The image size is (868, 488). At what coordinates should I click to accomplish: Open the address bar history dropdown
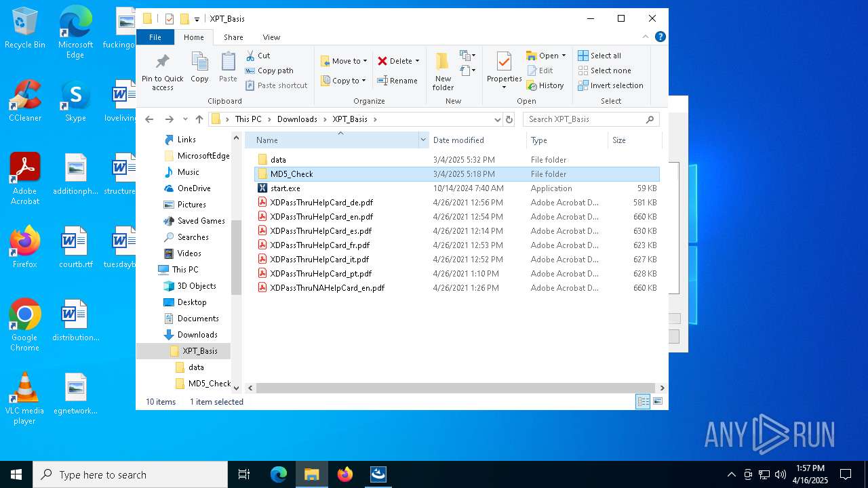click(x=498, y=119)
